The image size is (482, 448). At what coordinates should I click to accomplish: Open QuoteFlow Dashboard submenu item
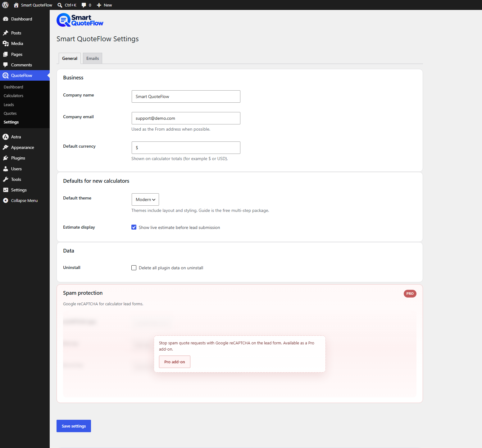click(13, 87)
